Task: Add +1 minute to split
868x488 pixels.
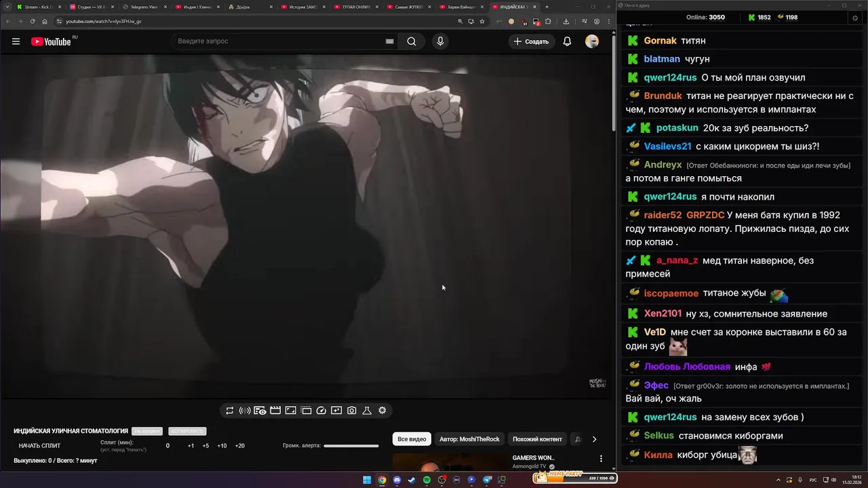Action: pyautogui.click(x=191, y=446)
